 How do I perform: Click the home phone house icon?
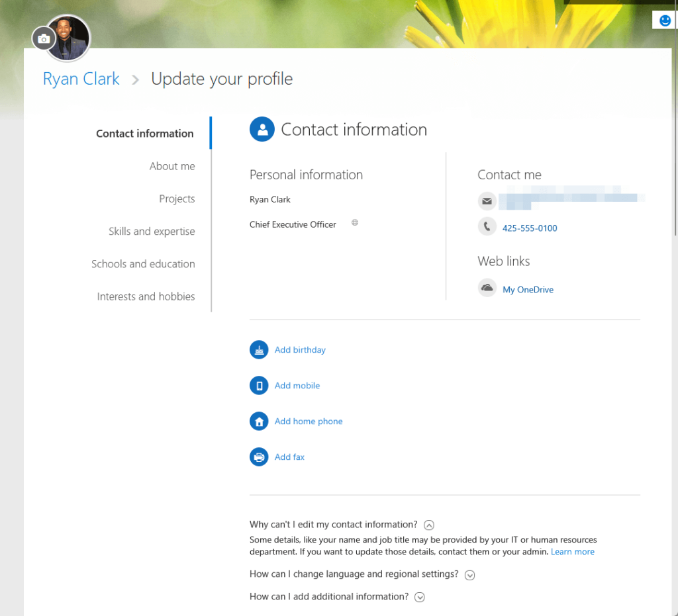click(x=259, y=421)
